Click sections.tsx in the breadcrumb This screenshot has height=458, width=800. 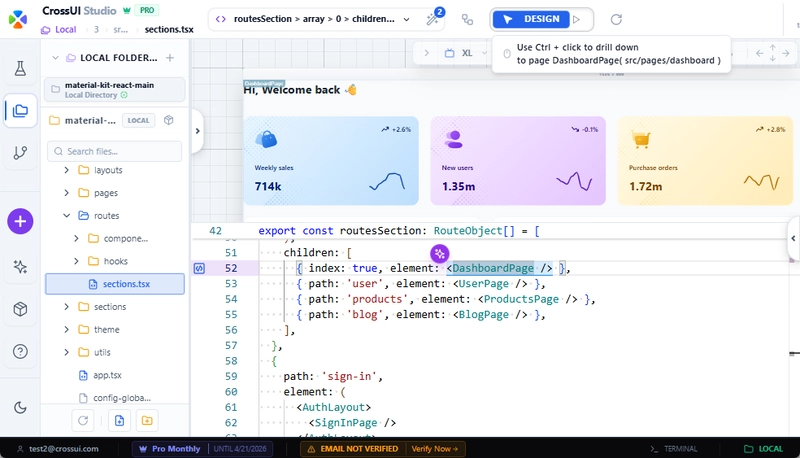tap(169, 30)
